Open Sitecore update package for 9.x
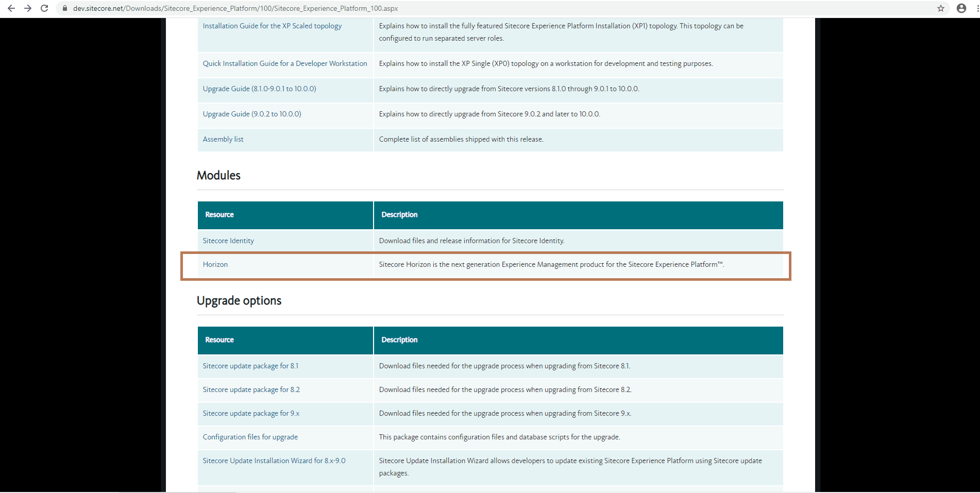The width and height of the screenshot is (980, 493). click(251, 413)
